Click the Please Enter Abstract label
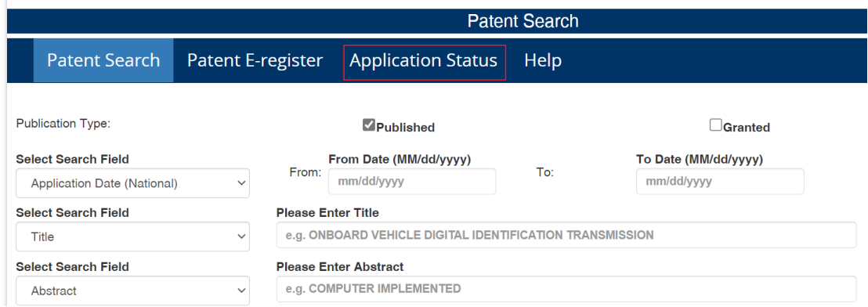Image resolution: width=868 pixels, height=307 pixels. (340, 266)
